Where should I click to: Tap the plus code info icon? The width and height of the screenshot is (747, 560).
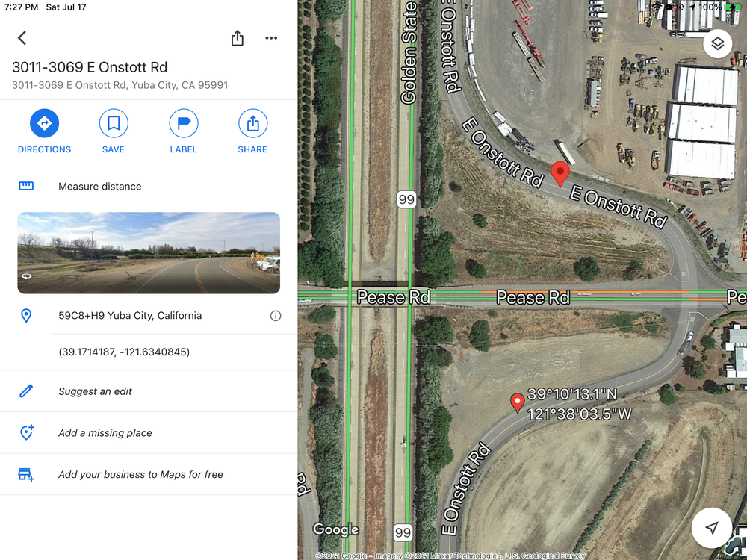(x=276, y=316)
